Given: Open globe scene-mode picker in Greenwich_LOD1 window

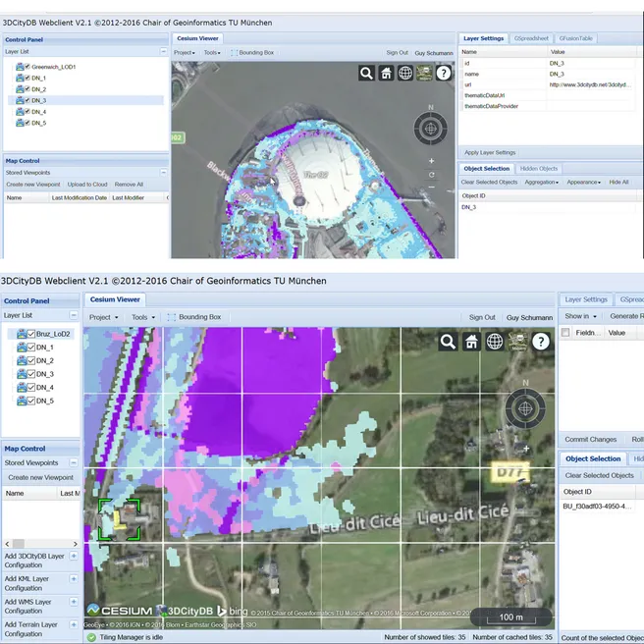Looking at the screenshot, I should (x=405, y=74).
